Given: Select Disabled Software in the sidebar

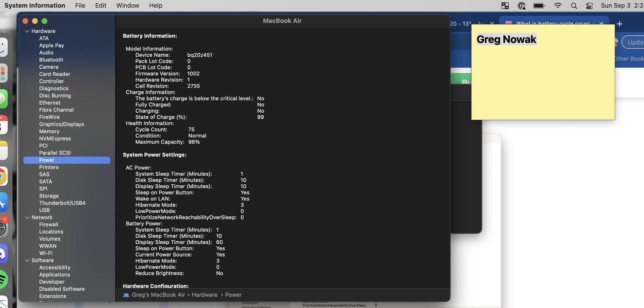Looking at the screenshot, I should tap(62, 289).
